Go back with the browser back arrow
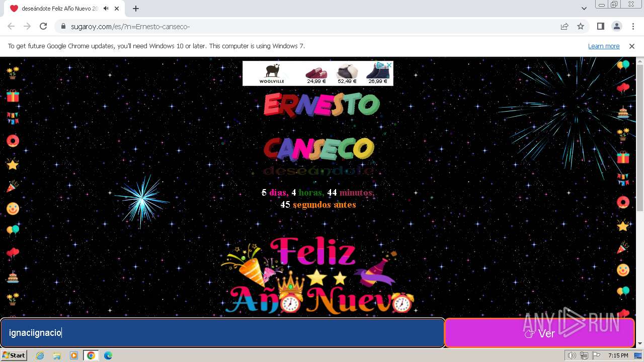 pos(11,26)
